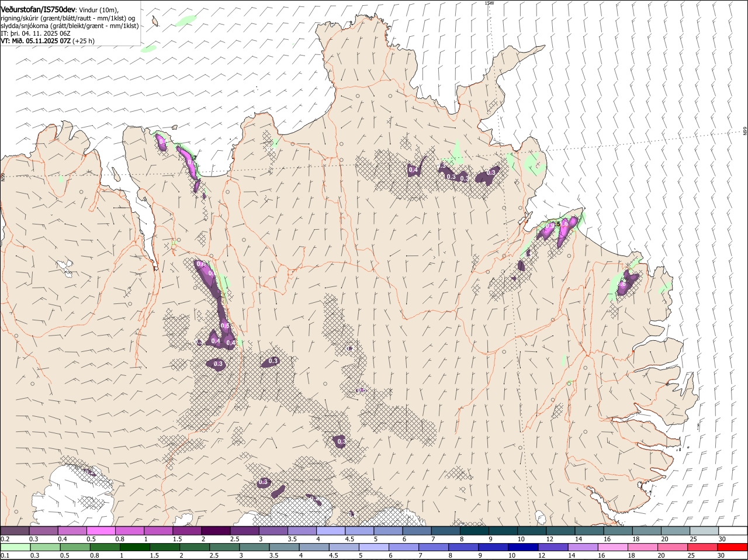
Task: Click the 'N99' label on the right edge
Action: (x=745, y=132)
